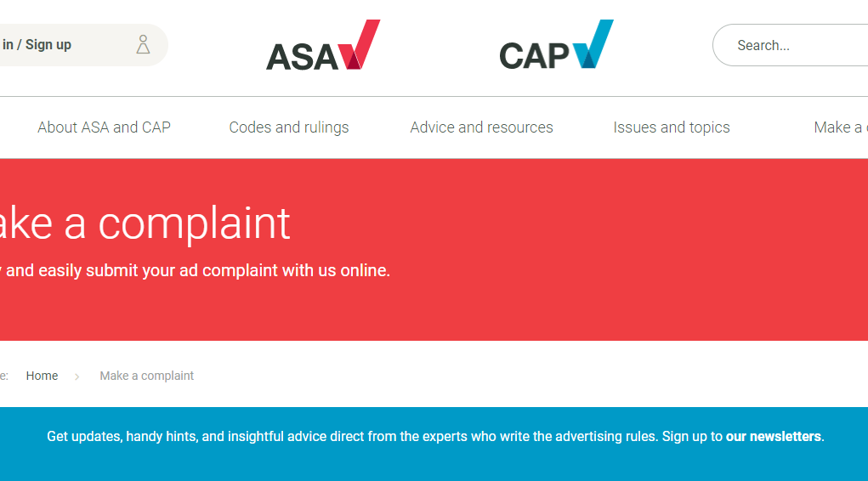The image size is (868, 481).
Task: Click the submit your ad complaint subtitle
Action: click(x=196, y=271)
